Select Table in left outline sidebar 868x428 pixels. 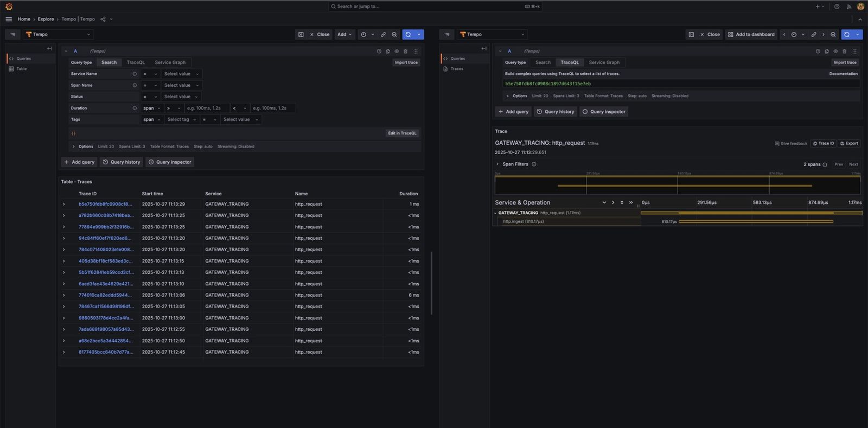coord(22,69)
